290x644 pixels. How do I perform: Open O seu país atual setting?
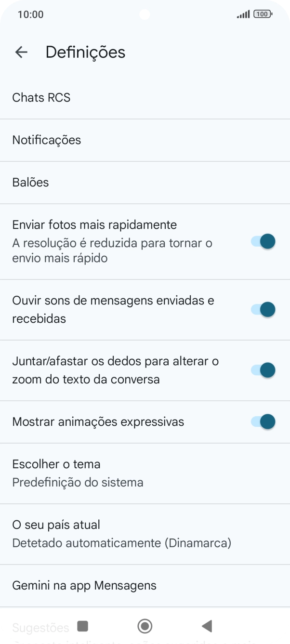(55, 525)
